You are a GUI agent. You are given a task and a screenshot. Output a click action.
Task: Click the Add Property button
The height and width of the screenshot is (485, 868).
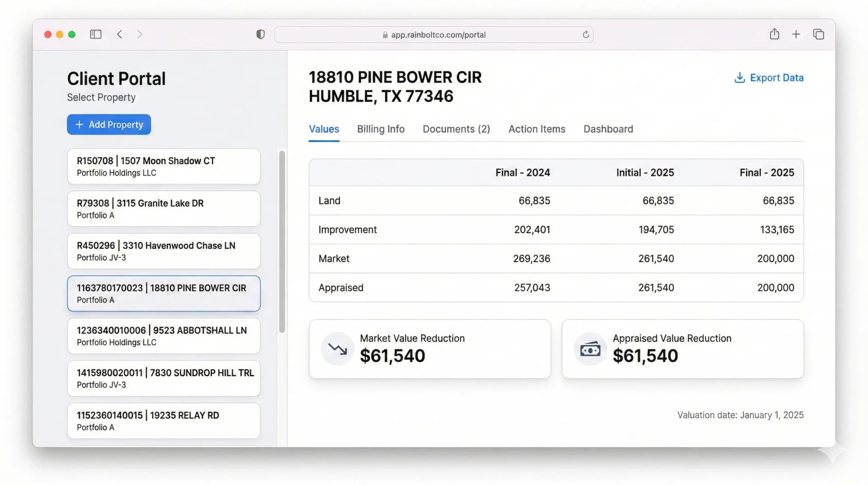[109, 124]
